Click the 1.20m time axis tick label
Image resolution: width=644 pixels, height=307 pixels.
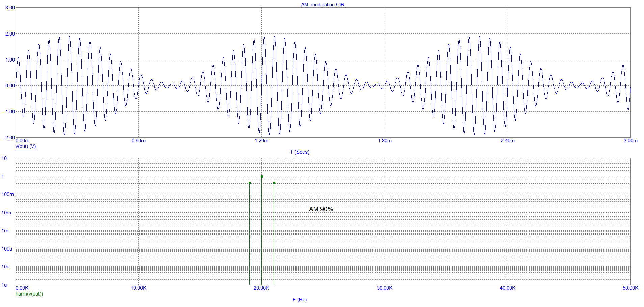262,141
